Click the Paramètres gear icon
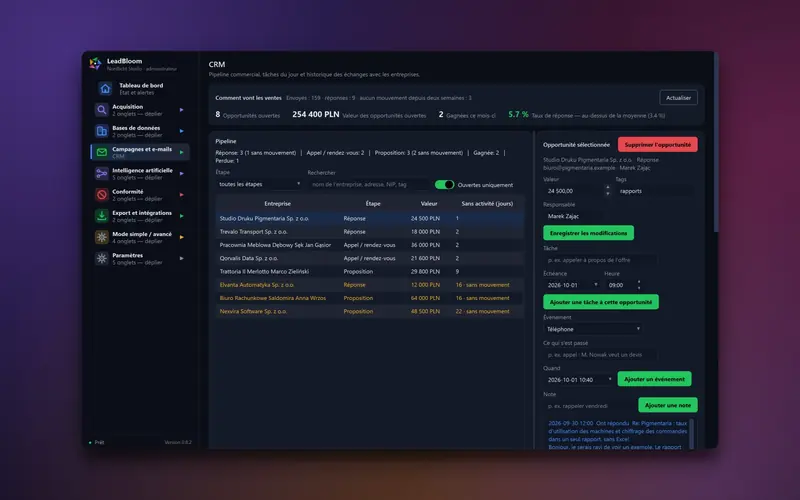This screenshot has height=500, width=800. click(x=102, y=259)
